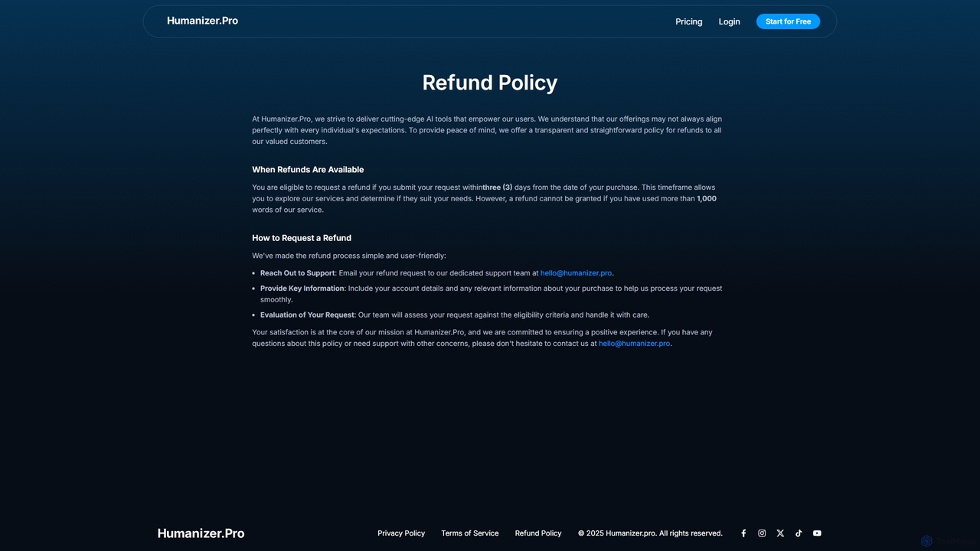Click the footer Humanizer.Pro logo
This screenshot has height=551, width=980.
coord(201,533)
